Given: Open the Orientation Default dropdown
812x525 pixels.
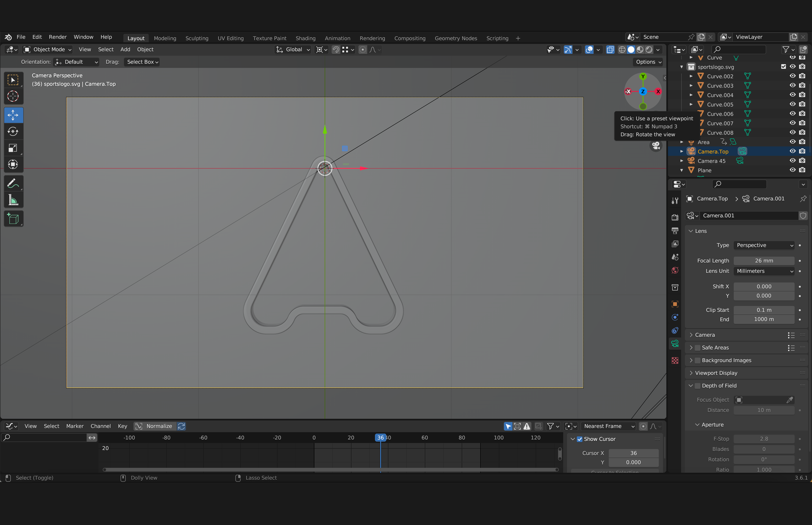Looking at the screenshot, I should [77, 62].
